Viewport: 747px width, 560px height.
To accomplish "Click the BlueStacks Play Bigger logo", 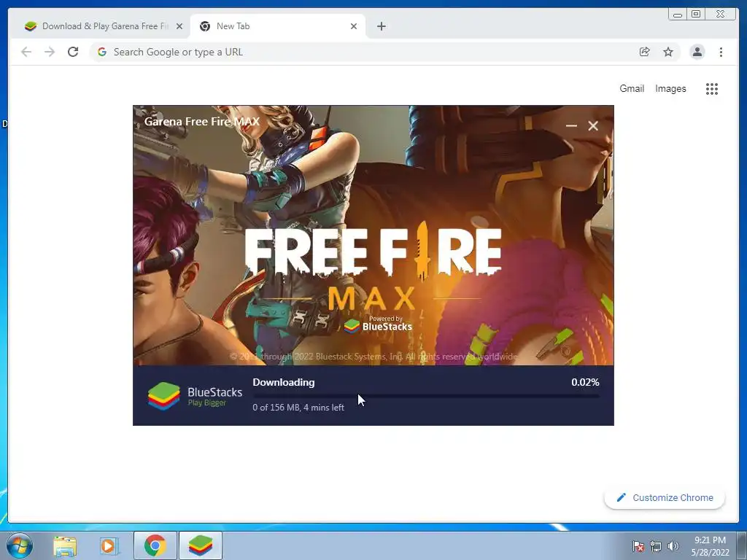I will (195, 396).
